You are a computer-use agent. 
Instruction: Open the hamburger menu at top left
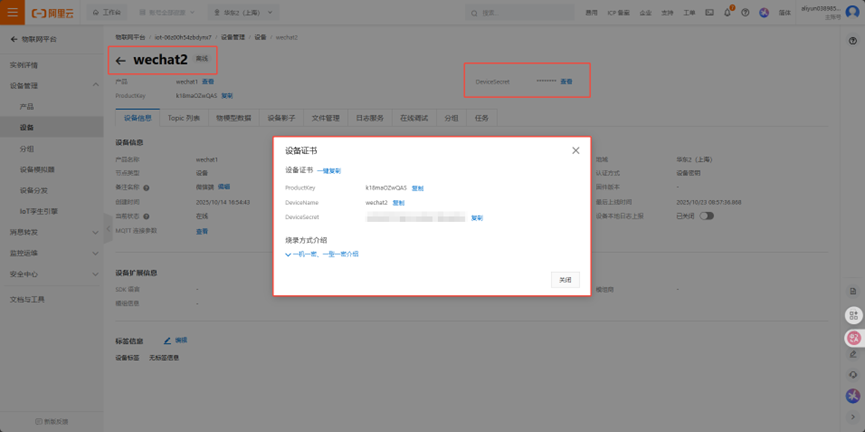click(x=12, y=13)
